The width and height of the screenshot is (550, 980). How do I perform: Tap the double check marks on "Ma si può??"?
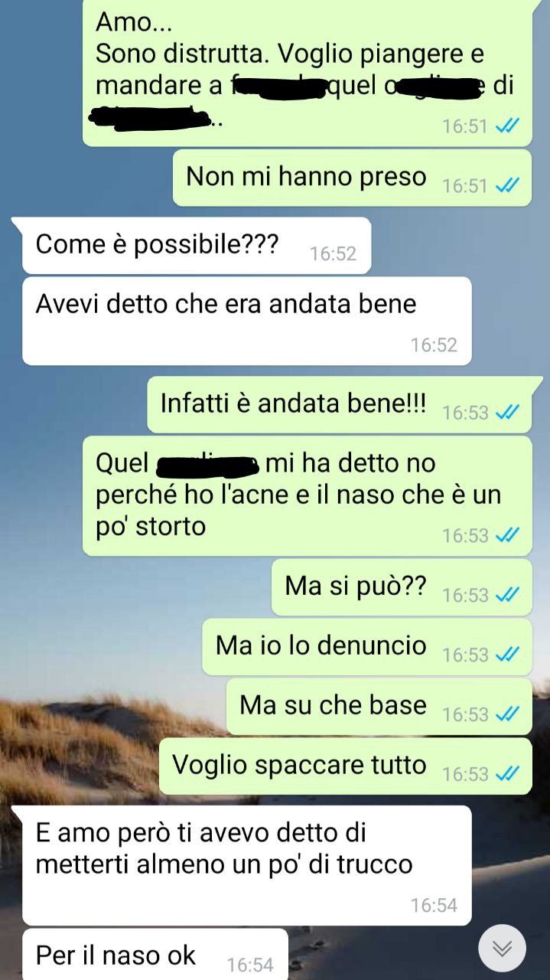click(507, 594)
